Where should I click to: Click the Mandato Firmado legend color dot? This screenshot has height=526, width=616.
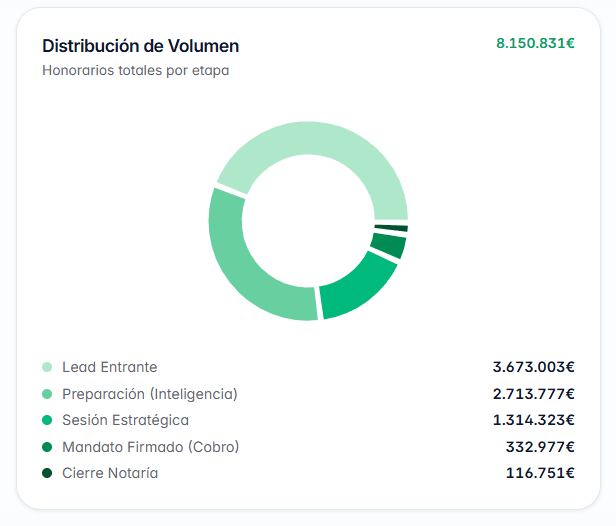47,447
